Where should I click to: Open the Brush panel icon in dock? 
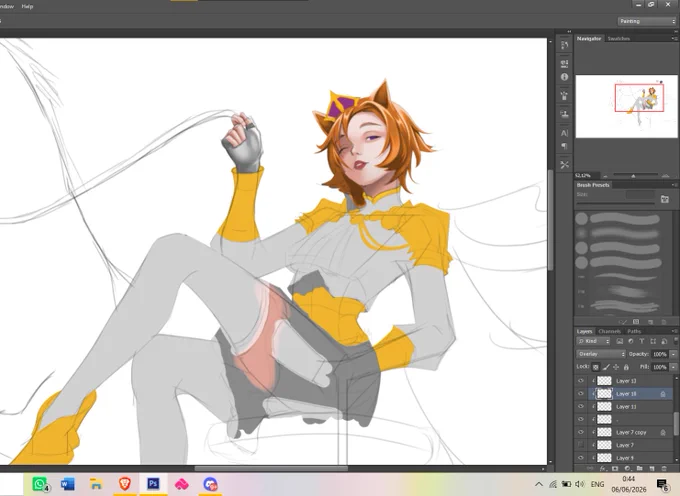click(564, 96)
